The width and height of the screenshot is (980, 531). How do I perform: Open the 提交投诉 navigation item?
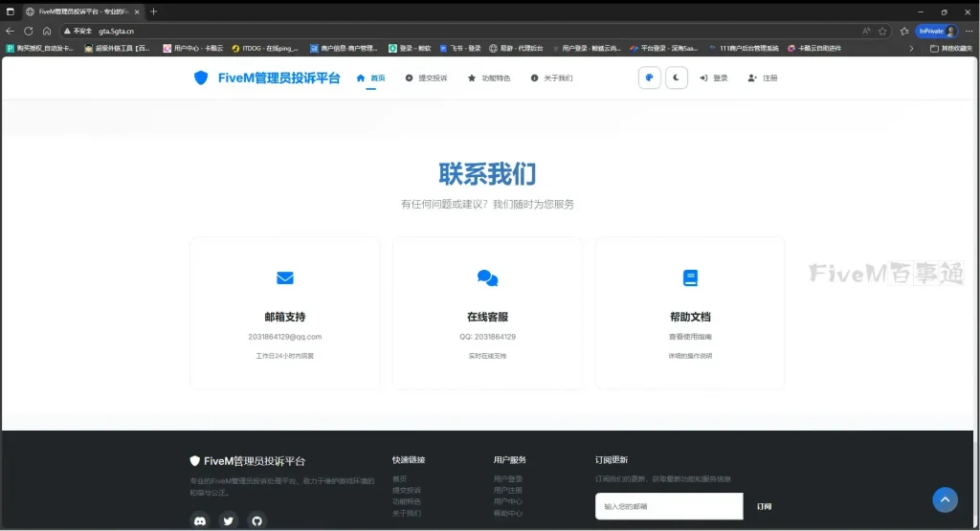click(426, 78)
